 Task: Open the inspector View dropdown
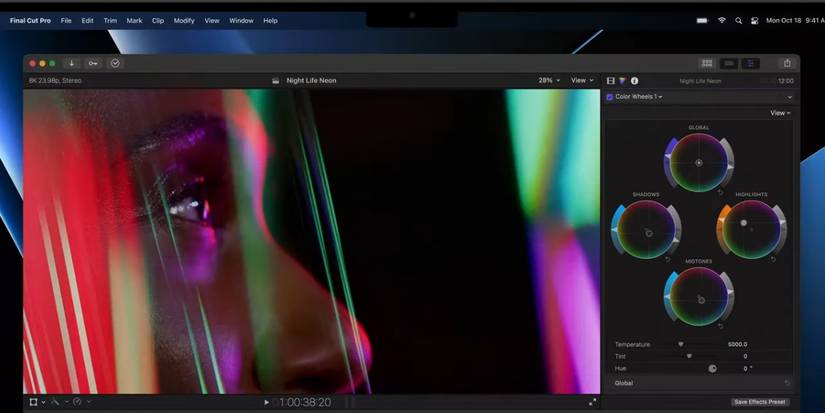coord(780,113)
